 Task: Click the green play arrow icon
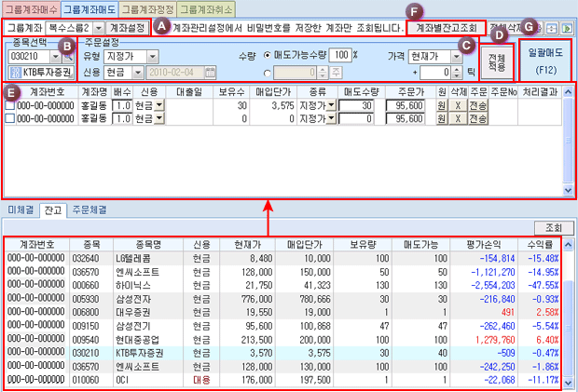click(x=566, y=28)
